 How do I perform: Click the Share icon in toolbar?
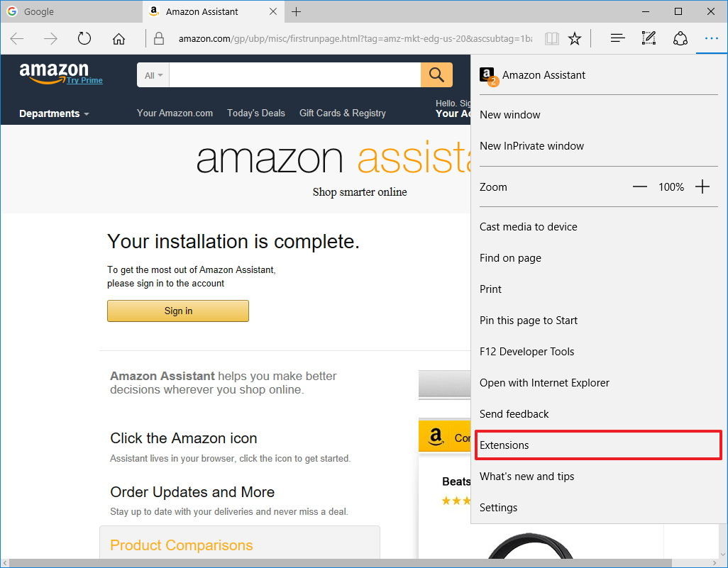680,38
